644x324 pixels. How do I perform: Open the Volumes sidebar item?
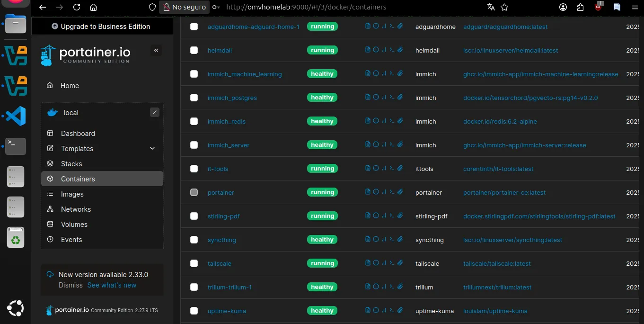[74, 225]
